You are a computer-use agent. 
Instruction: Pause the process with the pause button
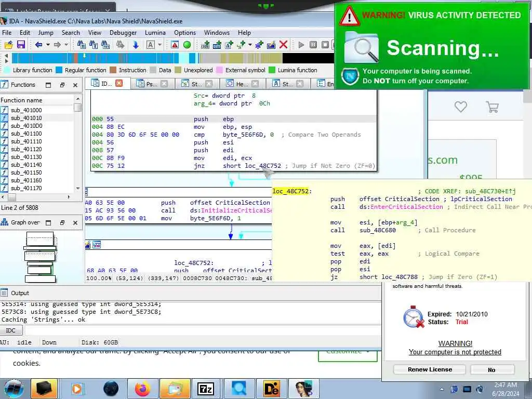[x=313, y=45]
